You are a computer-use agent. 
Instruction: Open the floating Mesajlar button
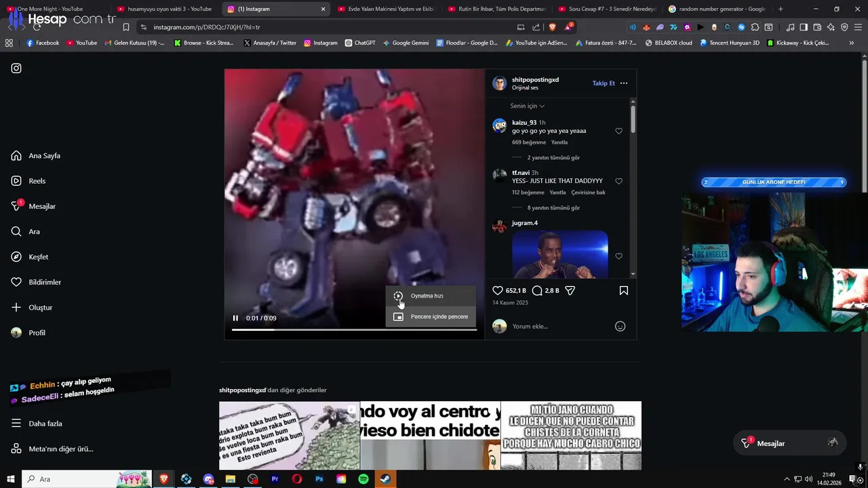[791, 443]
